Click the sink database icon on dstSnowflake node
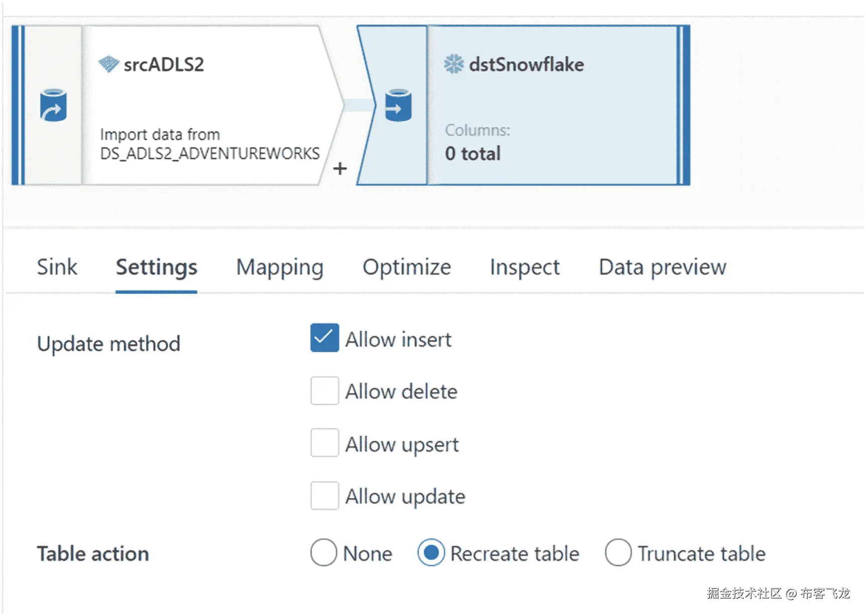 tap(398, 105)
